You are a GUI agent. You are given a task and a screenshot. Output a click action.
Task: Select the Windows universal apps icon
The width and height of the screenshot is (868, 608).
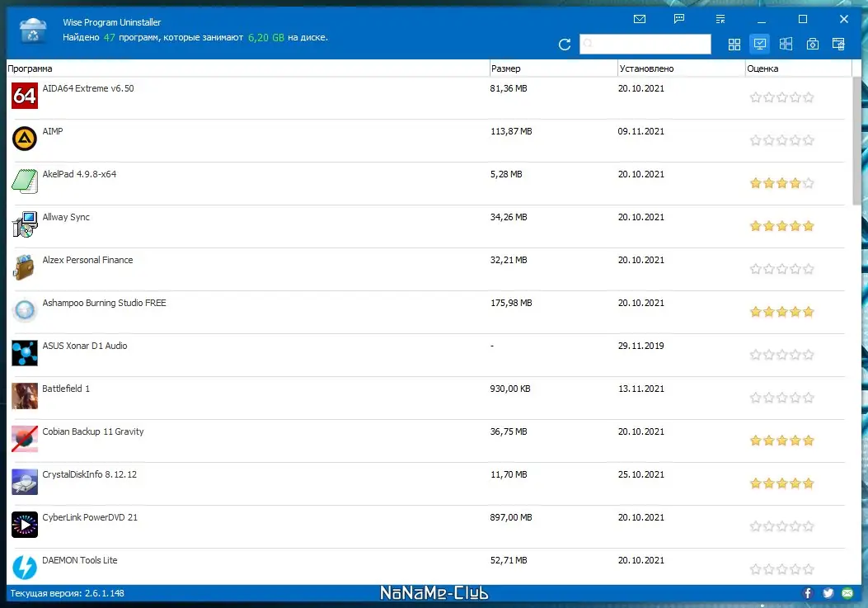tap(786, 44)
